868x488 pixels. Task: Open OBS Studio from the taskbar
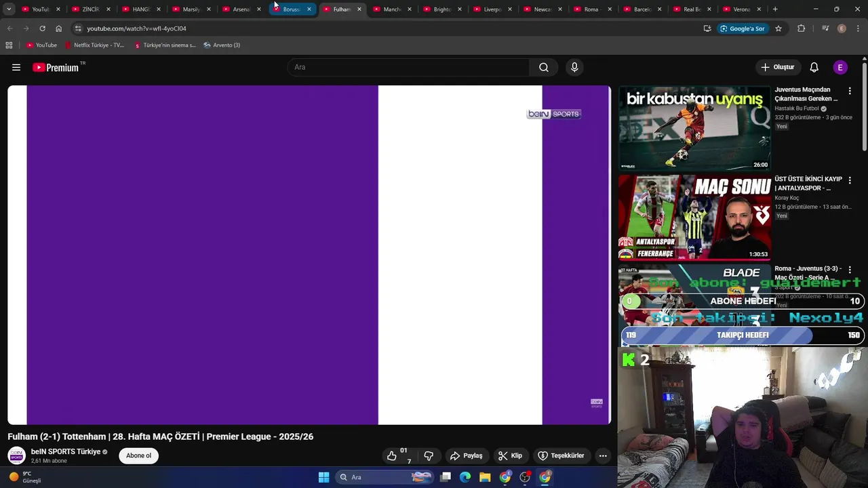coord(525,477)
